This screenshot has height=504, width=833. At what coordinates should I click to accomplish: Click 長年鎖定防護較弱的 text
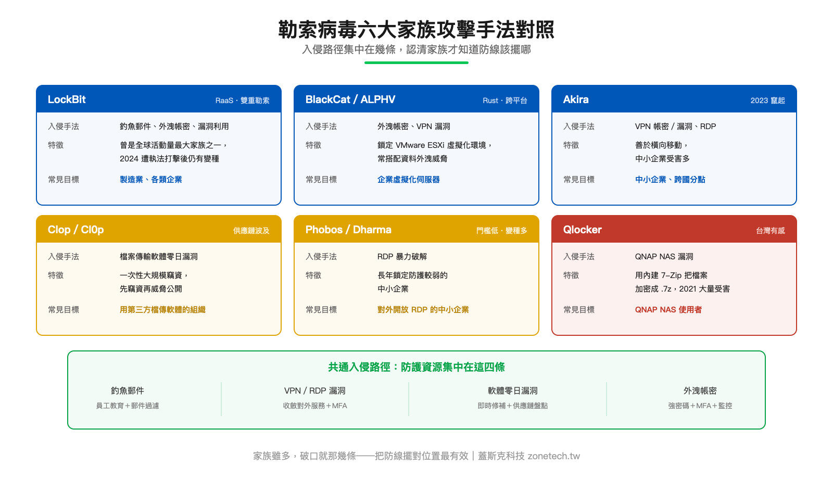pyautogui.click(x=412, y=275)
